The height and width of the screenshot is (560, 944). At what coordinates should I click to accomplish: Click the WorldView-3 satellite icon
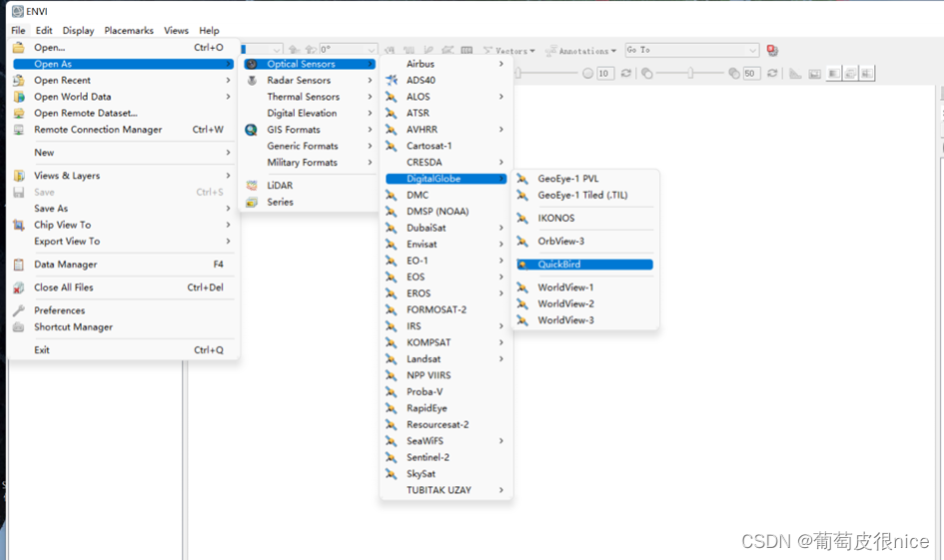click(522, 320)
